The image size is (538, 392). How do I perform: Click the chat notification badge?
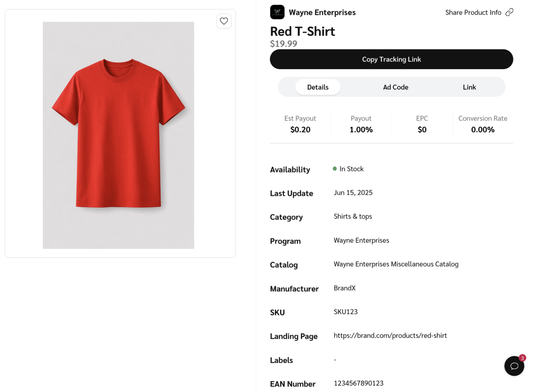tap(522, 358)
